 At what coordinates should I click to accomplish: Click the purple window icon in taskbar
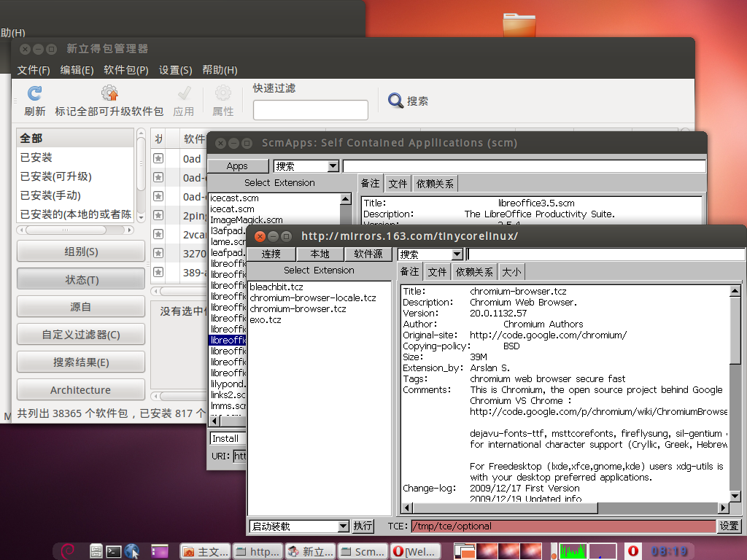point(160,551)
